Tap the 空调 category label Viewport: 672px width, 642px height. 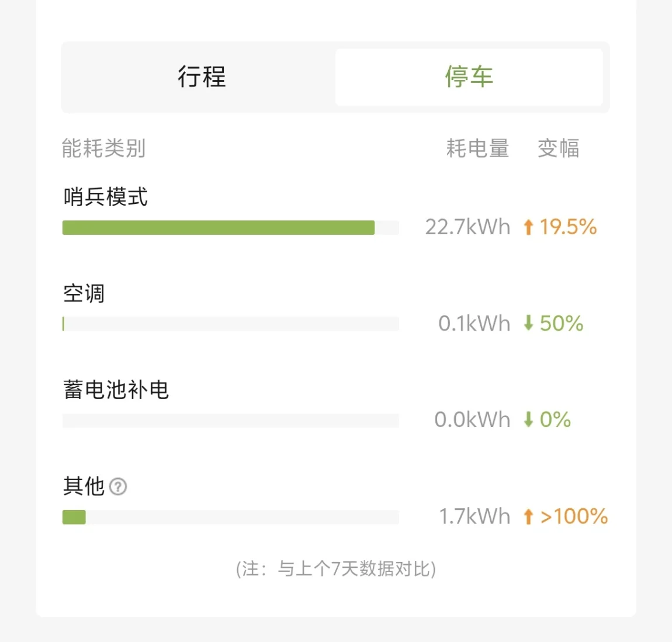84,293
